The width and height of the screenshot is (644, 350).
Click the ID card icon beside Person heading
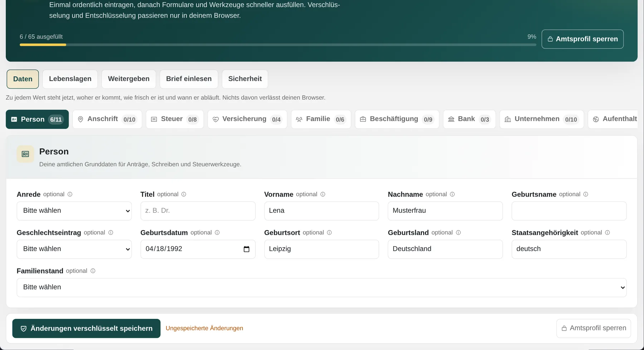25,154
